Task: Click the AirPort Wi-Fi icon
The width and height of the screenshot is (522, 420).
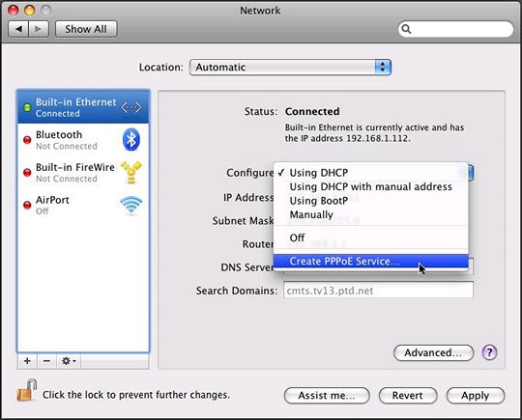Action: [131, 205]
